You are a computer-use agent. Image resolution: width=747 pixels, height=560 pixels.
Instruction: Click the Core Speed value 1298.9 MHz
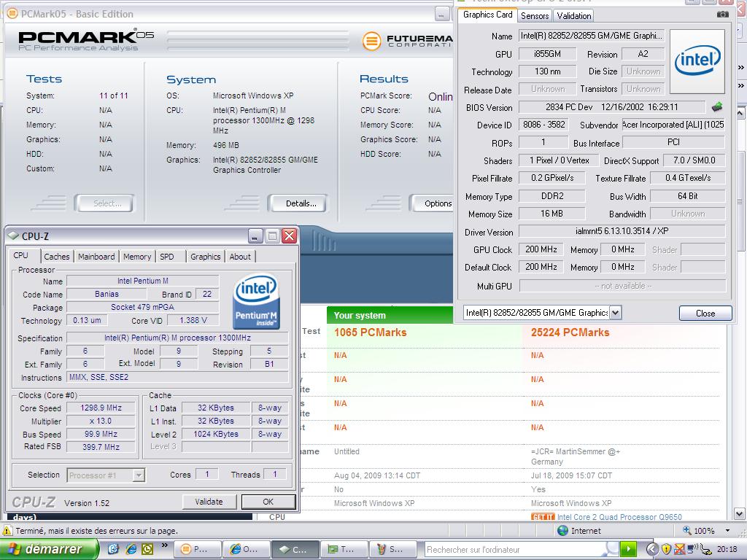[101, 408]
